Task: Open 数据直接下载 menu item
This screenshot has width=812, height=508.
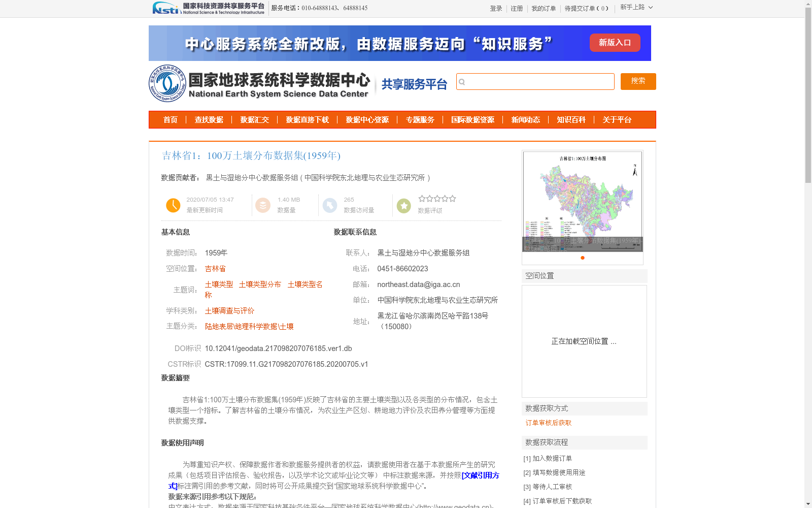Action: [x=308, y=120]
